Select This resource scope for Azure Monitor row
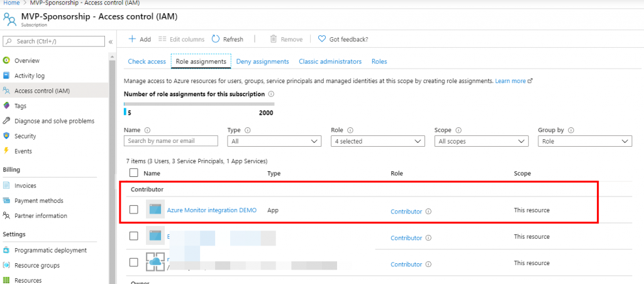Screen dimensions: 644x284 531,210
